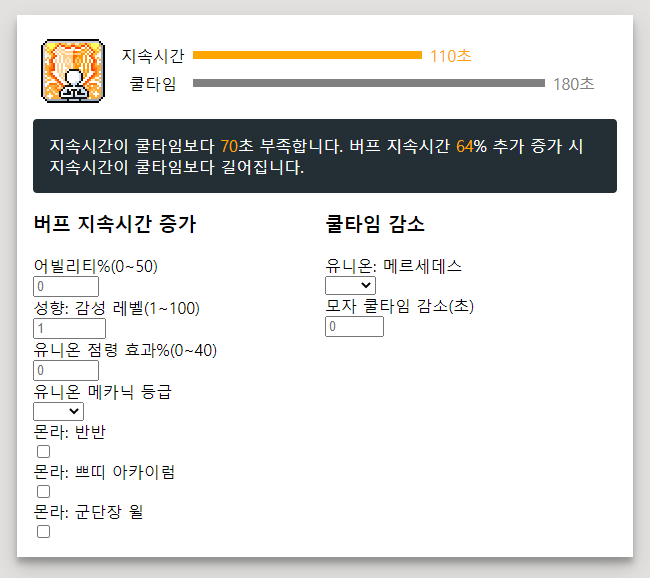The image size is (650, 578).
Task: Open the 유니온 메카닉 등급 dropdown
Action: (x=58, y=411)
